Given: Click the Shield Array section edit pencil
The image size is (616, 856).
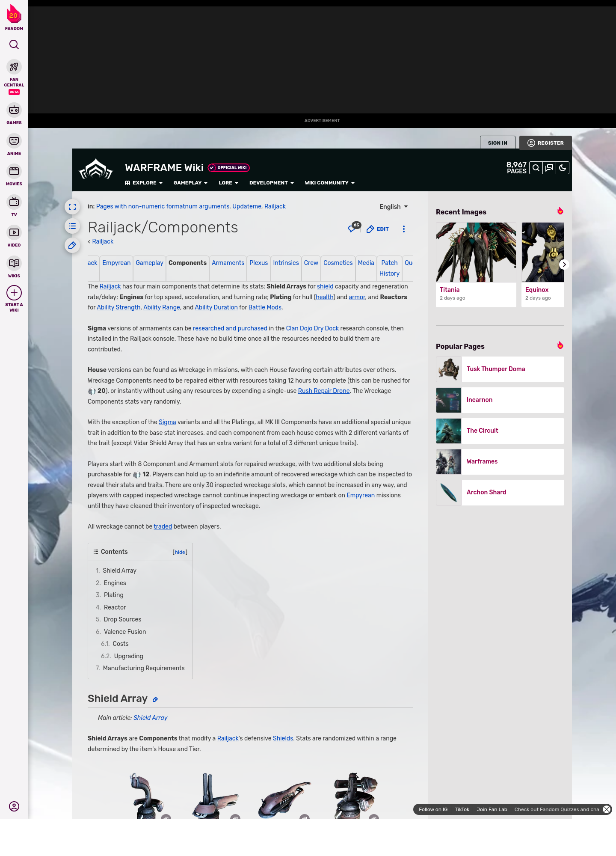Looking at the screenshot, I should point(155,699).
